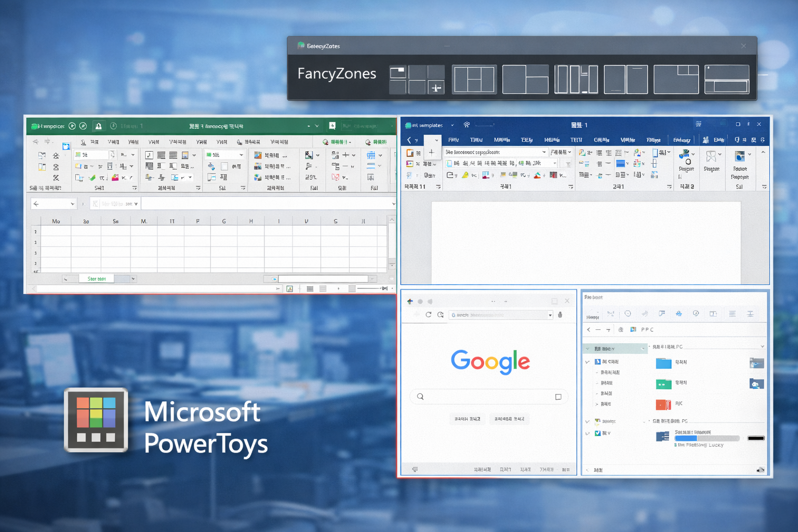This screenshot has width=798, height=532.
Task: Click the people share icon in Word tab row
Action: [706, 140]
